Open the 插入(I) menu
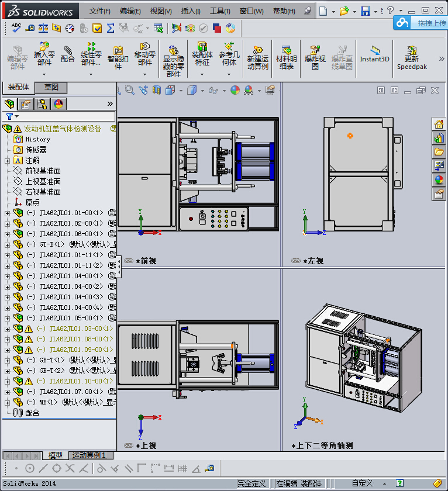 pos(191,11)
